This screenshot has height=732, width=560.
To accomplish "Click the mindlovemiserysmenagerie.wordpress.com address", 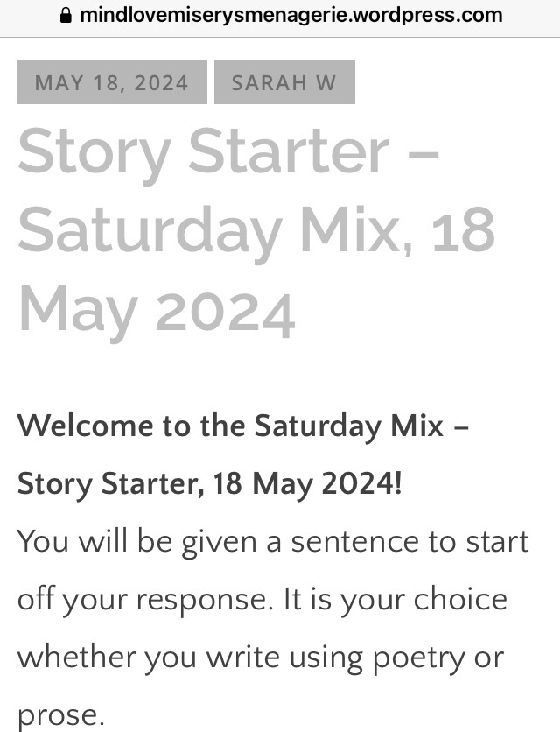I will (290, 15).
